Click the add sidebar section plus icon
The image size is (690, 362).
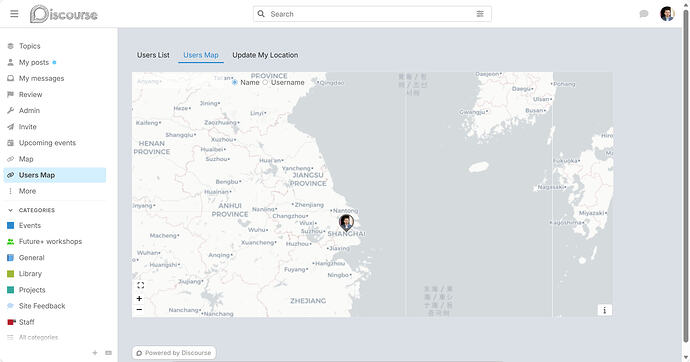[x=95, y=353]
